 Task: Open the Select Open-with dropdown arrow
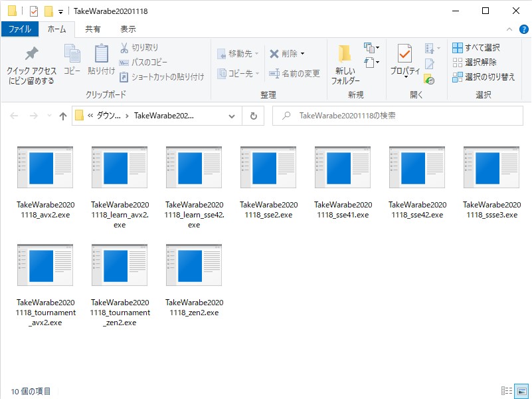(x=439, y=49)
